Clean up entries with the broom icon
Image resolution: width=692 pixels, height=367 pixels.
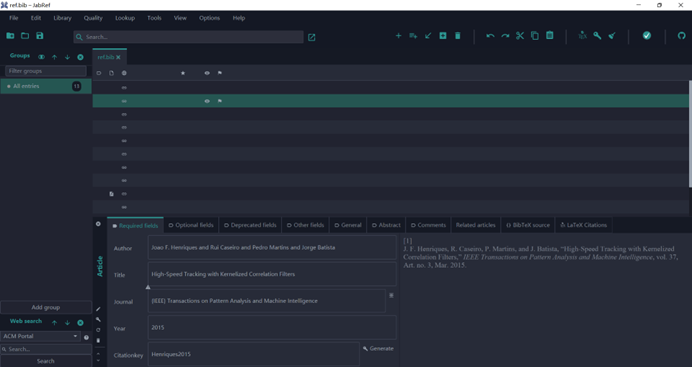[x=612, y=36]
